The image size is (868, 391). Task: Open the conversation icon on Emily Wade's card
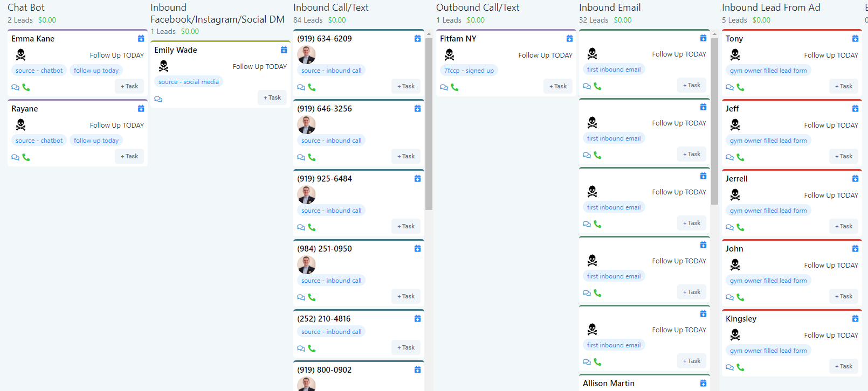point(158,99)
